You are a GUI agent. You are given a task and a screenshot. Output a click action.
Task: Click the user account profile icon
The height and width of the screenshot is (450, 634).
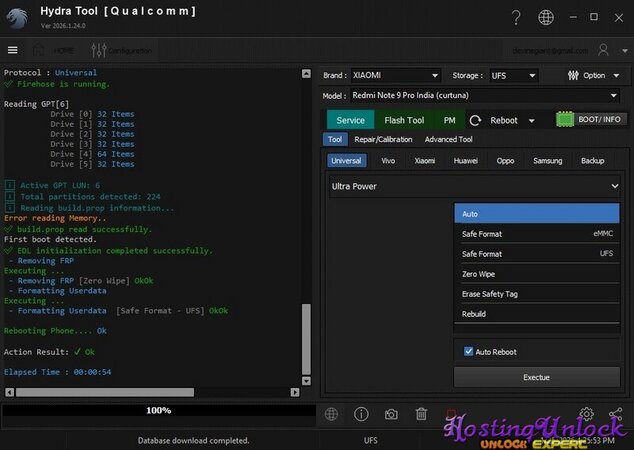point(604,50)
